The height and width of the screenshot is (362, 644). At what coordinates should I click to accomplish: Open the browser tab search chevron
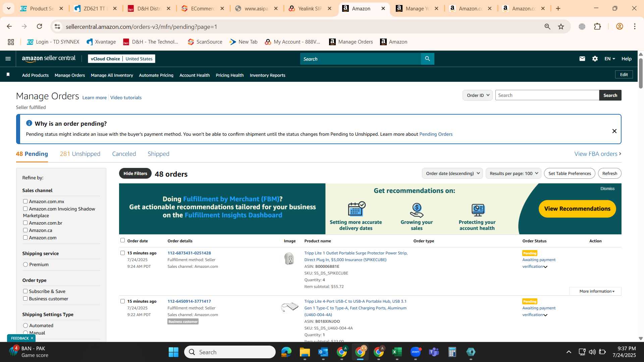pyautogui.click(x=9, y=8)
